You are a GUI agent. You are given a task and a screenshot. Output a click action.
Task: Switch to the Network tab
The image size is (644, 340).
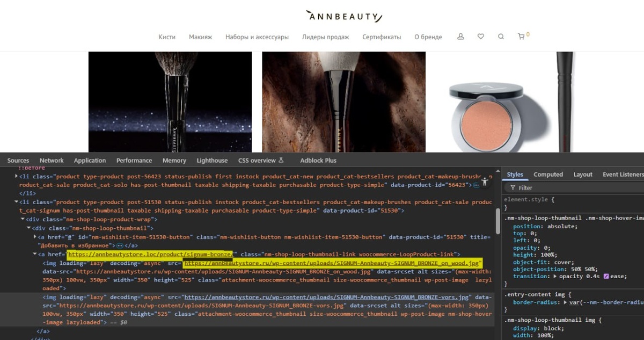pos(52,160)
